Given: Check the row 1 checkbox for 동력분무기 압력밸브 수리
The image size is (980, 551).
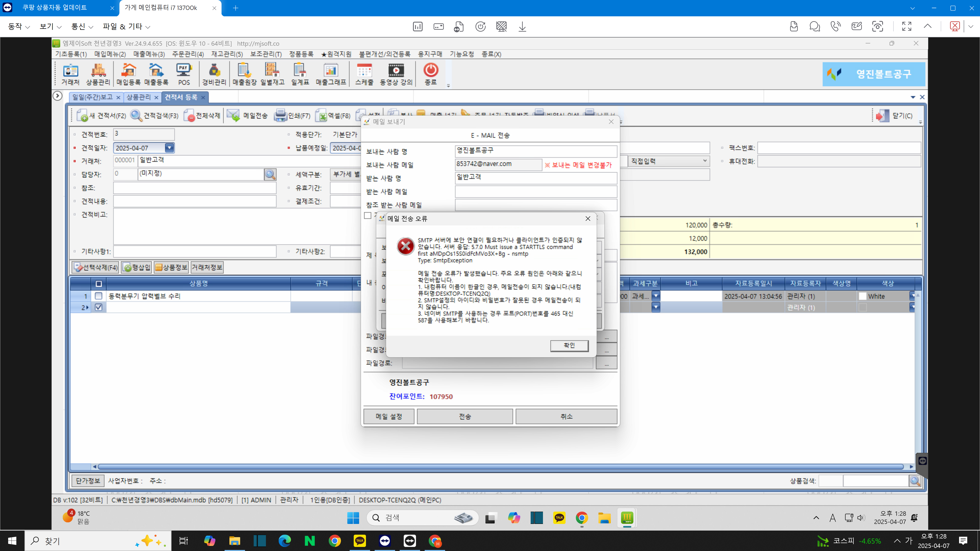Looking at the screenshot, I should (99, 296).
